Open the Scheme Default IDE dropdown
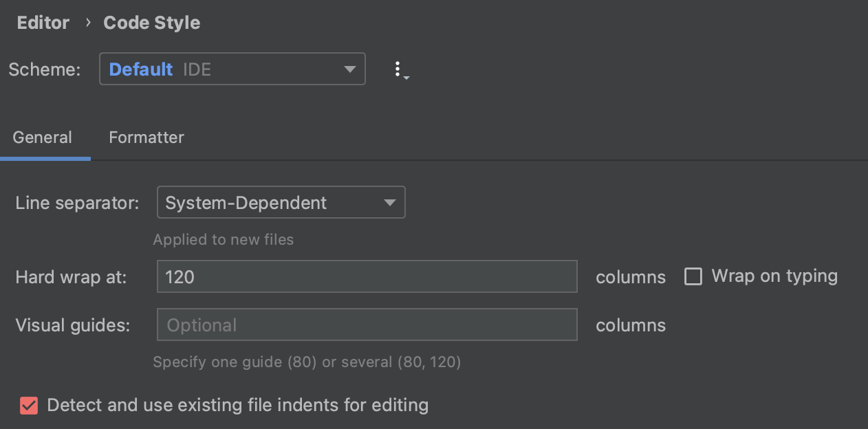 click(x=232, y=69)
